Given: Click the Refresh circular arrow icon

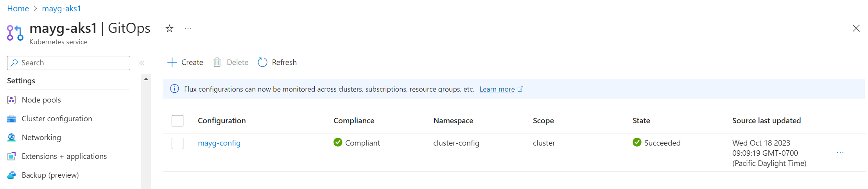Looking at the screenshot, I should tap(262, 62).
